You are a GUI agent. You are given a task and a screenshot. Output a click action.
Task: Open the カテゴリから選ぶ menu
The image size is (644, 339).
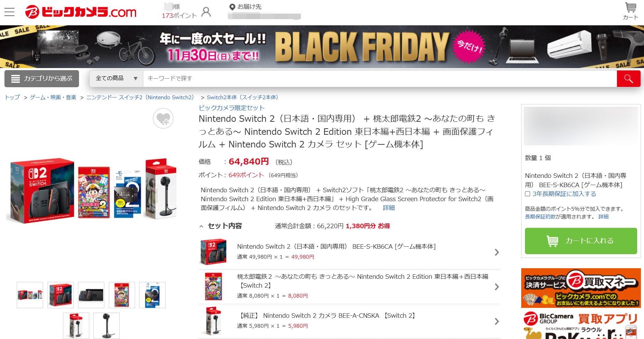click(x=42, y=79)
